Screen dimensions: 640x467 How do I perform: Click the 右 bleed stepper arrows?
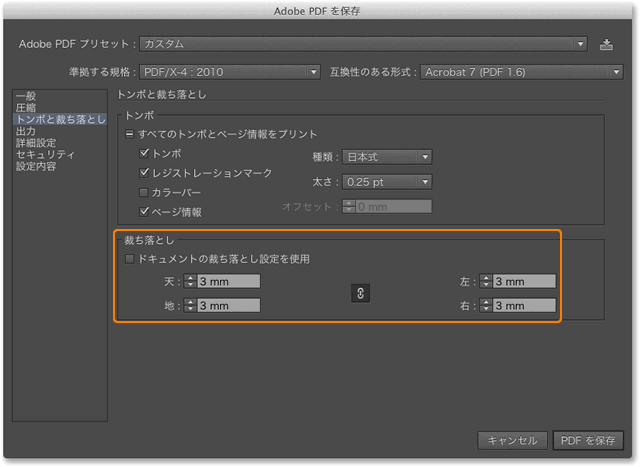coord(486,305)
